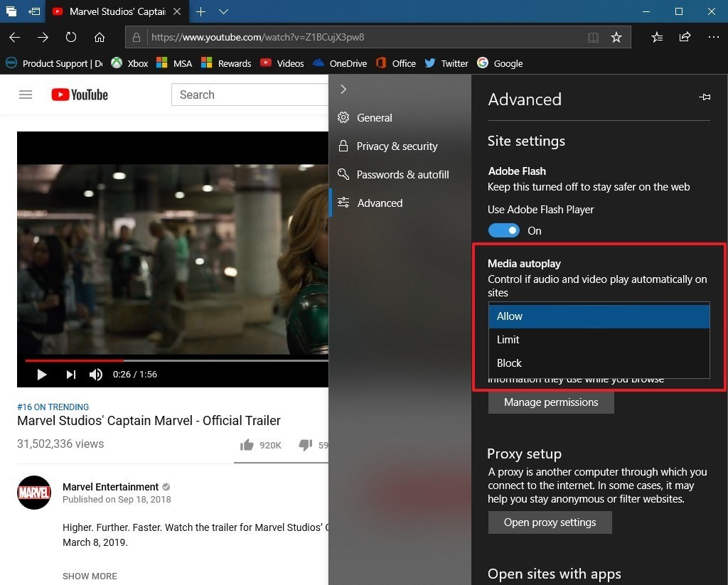Open the Videos favorites bookmark

282,63
